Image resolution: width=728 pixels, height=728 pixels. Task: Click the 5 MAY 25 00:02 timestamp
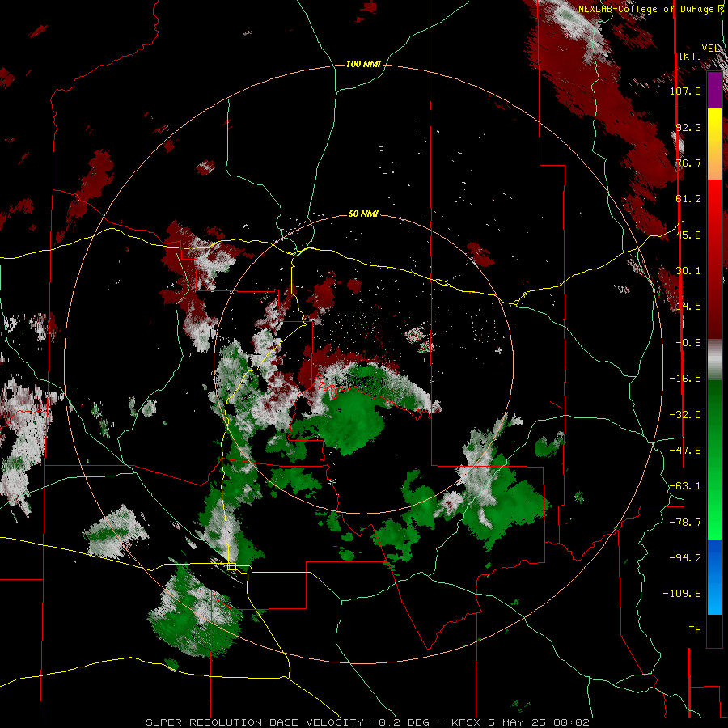[539, 722]
